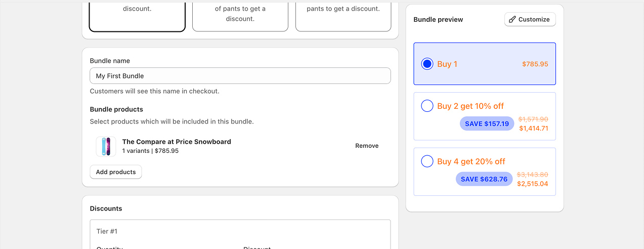The width and height of the screenshot is (644, 249).
Task: Select the Buy 1 radio button
Action: (427, 64)
